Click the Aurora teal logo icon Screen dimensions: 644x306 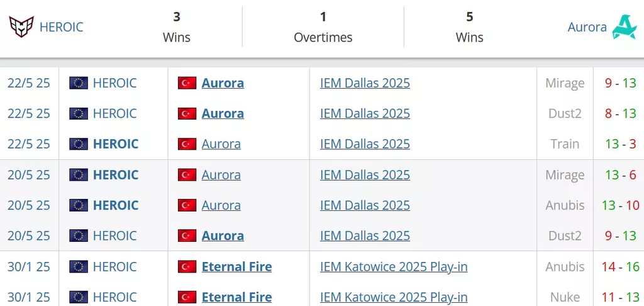[625, 27]
